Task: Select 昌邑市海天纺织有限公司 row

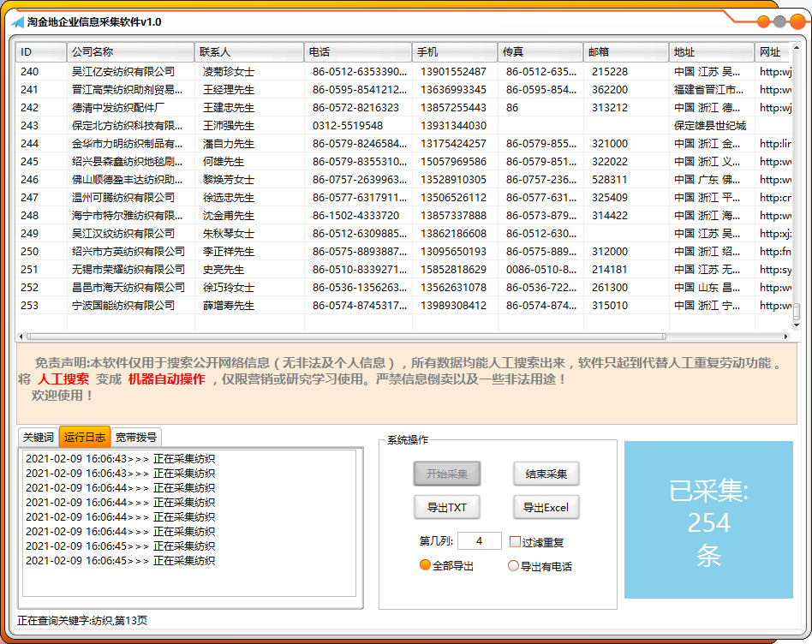Action: [403, 287]
